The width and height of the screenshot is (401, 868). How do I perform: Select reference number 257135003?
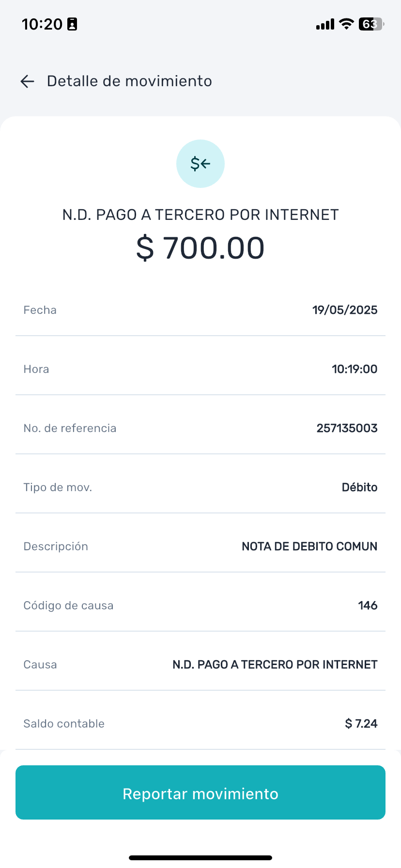point(347,428)
